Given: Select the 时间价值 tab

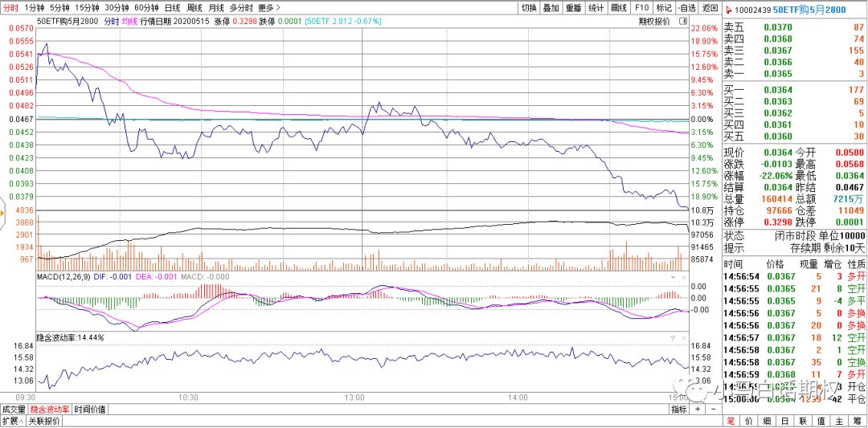Looking at the screenshot, I should tap(89, 410).
